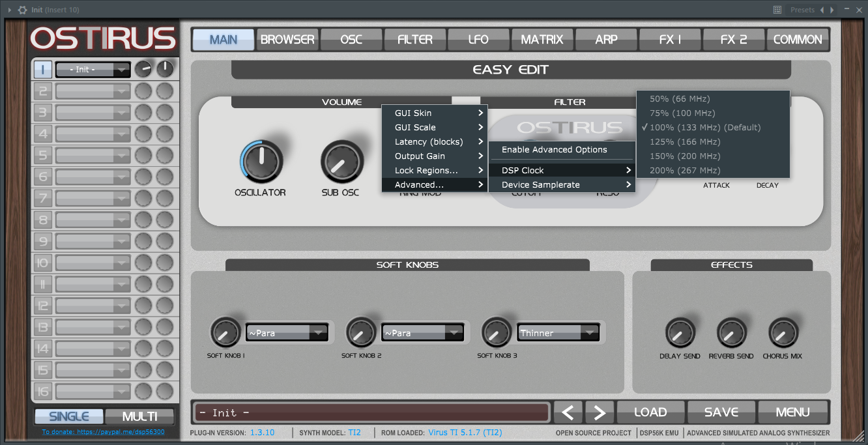Switch to SINGLE mode

tap(68, 416)
